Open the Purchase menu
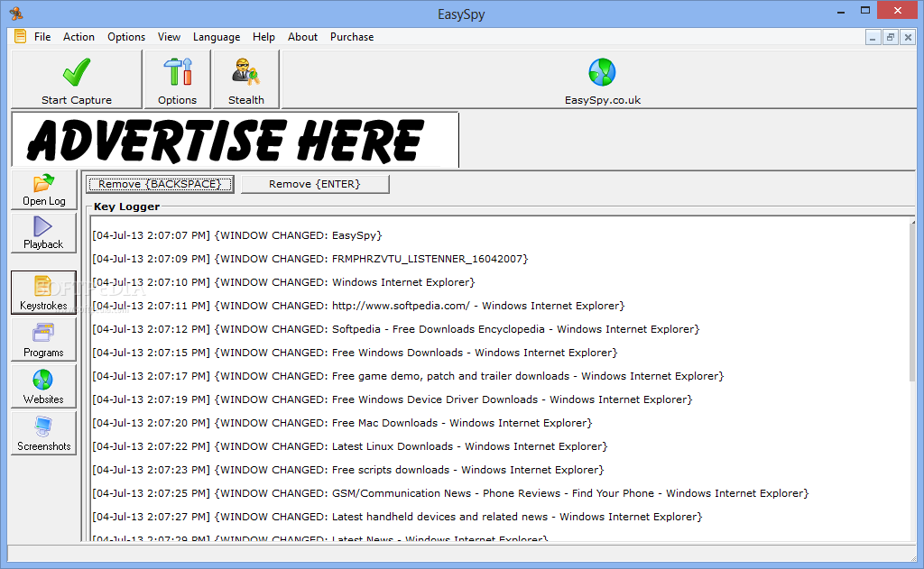 point(352,36)
